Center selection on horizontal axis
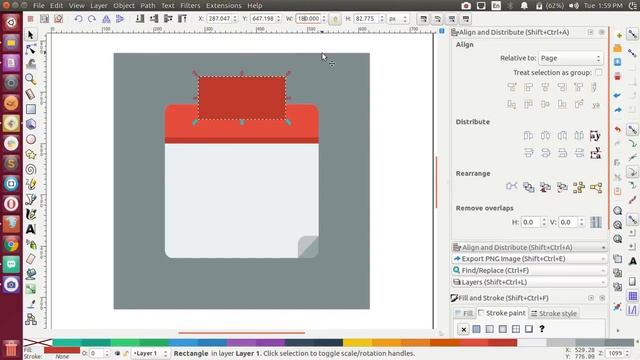 [545, 104]
